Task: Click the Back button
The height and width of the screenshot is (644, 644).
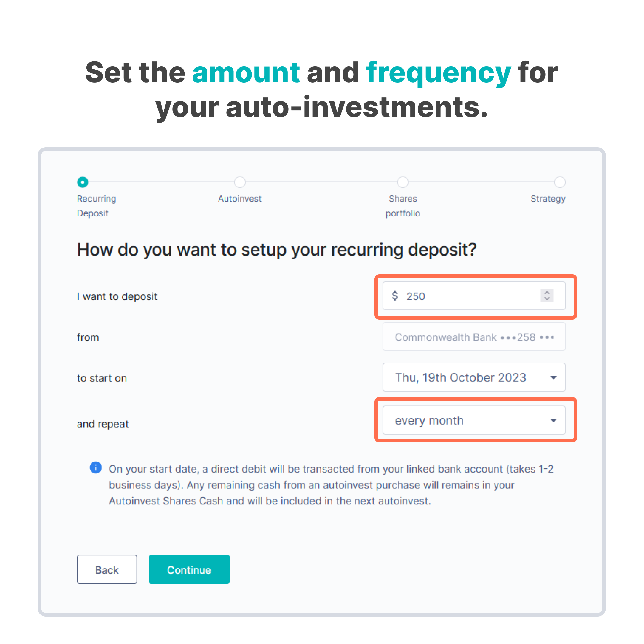Action: 107,570
